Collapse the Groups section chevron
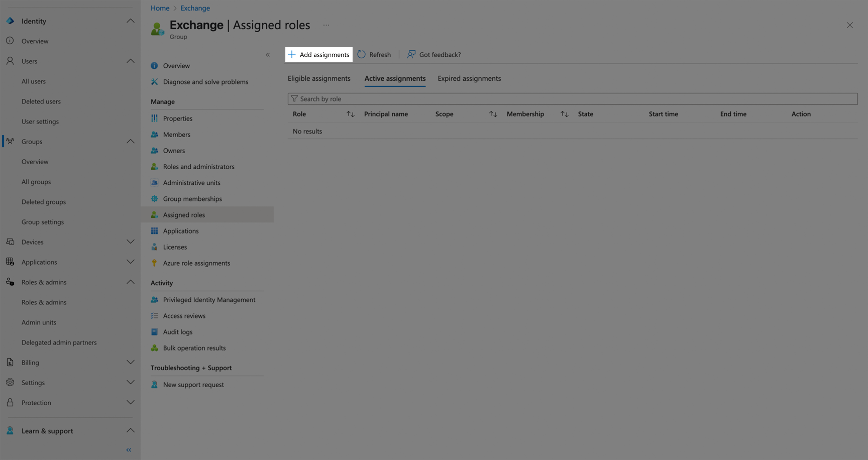The height and width of the screenshot is (460, 868). pyautogui.click(x=131, y=141)
